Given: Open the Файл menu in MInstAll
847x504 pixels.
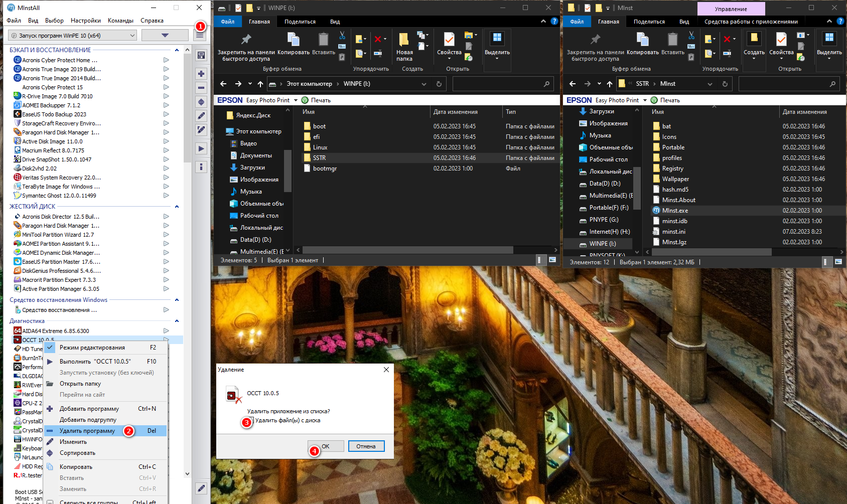Looking at the screenshot, I should click(x=14, y=21).
